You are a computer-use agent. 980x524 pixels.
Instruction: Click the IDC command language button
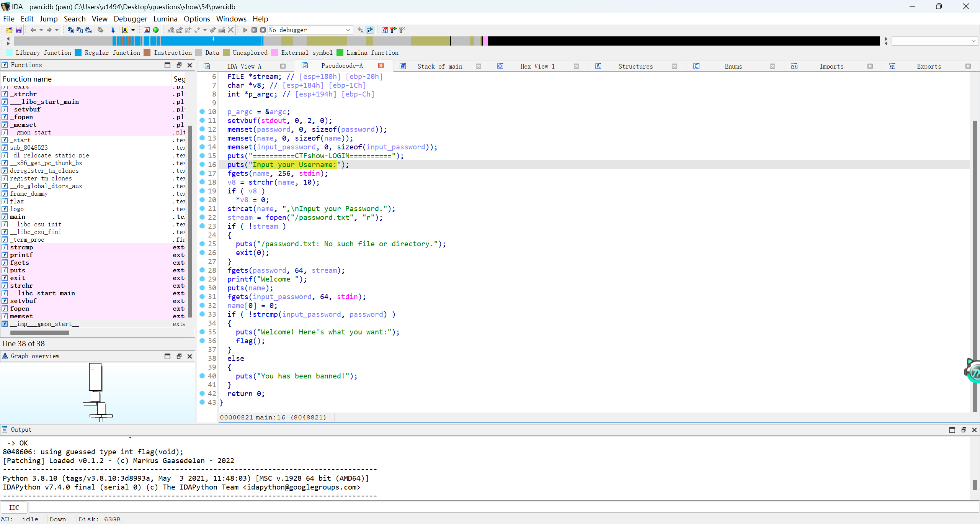[14, 508]
